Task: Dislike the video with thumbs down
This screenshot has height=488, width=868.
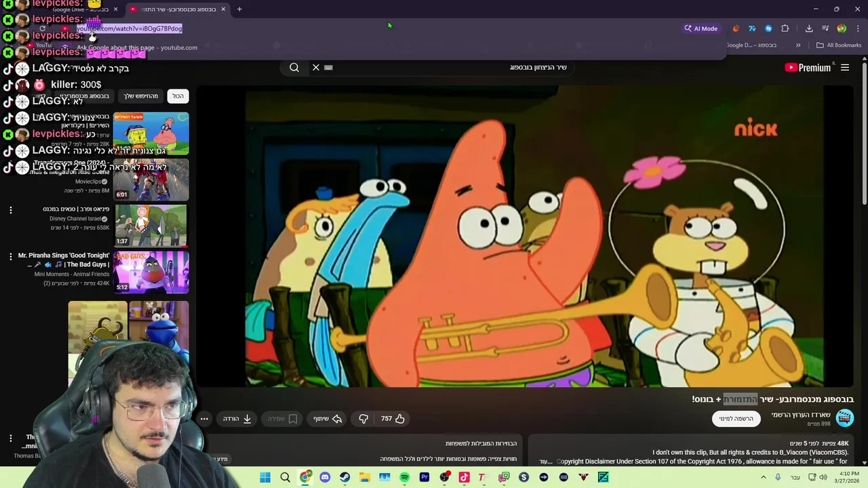Action: click(x=363, y=419)
